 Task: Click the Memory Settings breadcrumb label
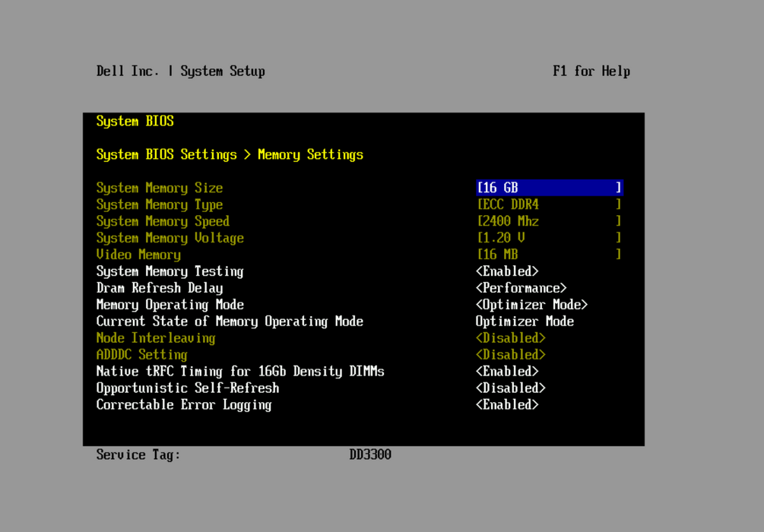coord(310,154)
